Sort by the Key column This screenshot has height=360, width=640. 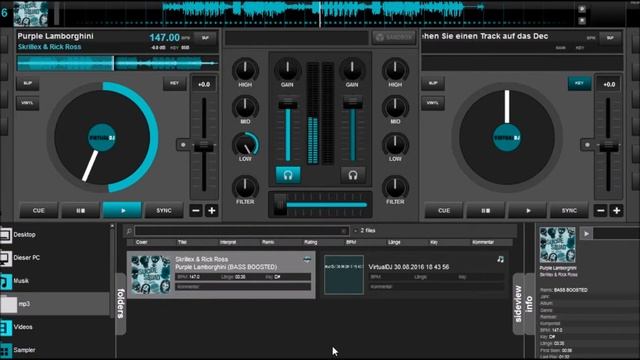[434, 242]
